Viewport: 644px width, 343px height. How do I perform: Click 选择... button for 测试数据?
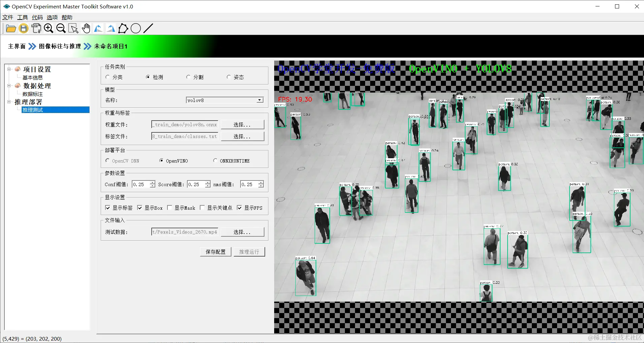242,232
